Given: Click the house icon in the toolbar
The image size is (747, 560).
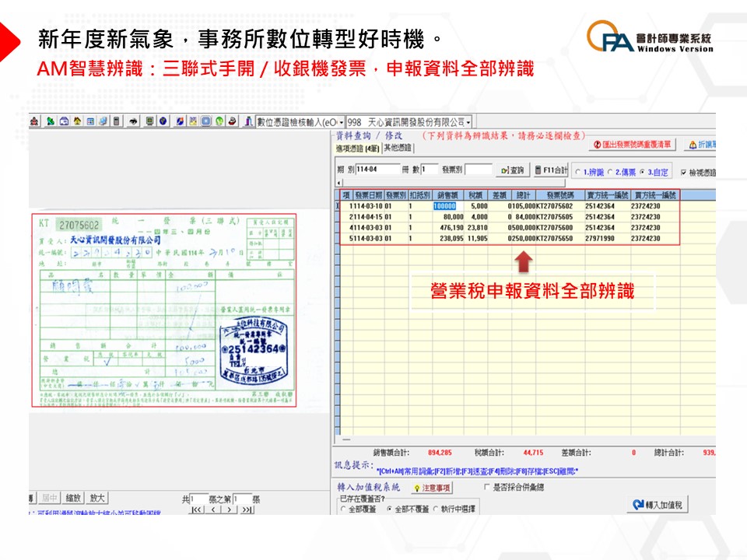Looking at the screenshot, I should point(77,121).
